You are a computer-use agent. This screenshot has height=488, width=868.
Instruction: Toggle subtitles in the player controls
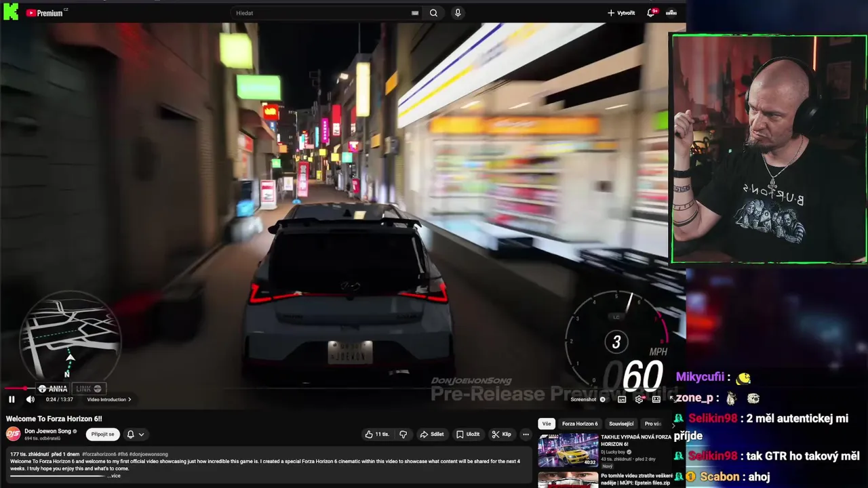pyautogui.click(x=622, y=399)
